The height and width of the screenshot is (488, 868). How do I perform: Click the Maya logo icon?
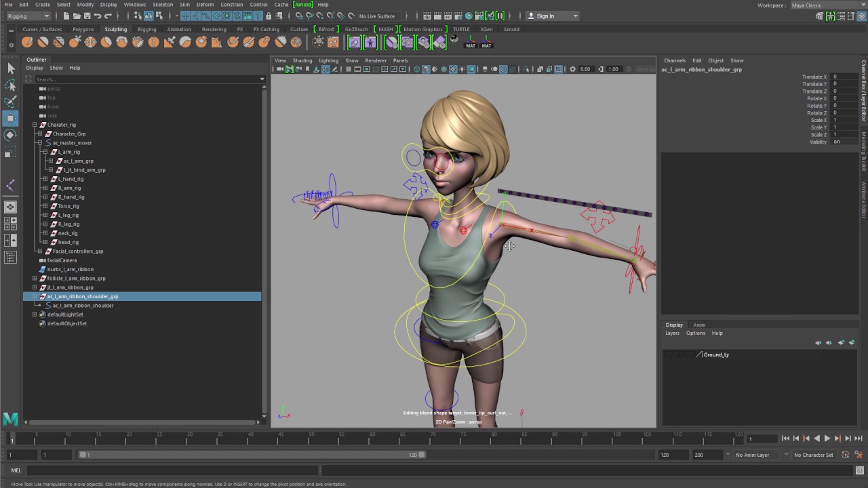pos(10,418)
